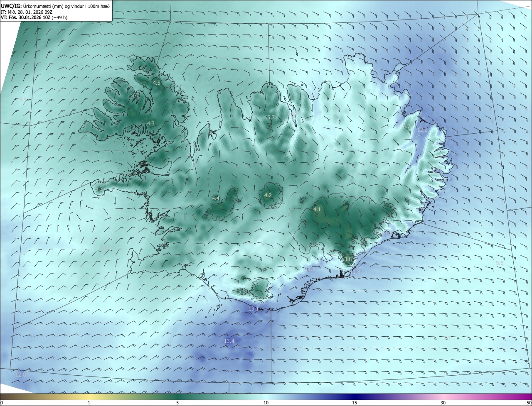
Task: Select the 30 tick label on the legend
Action: 443,403
